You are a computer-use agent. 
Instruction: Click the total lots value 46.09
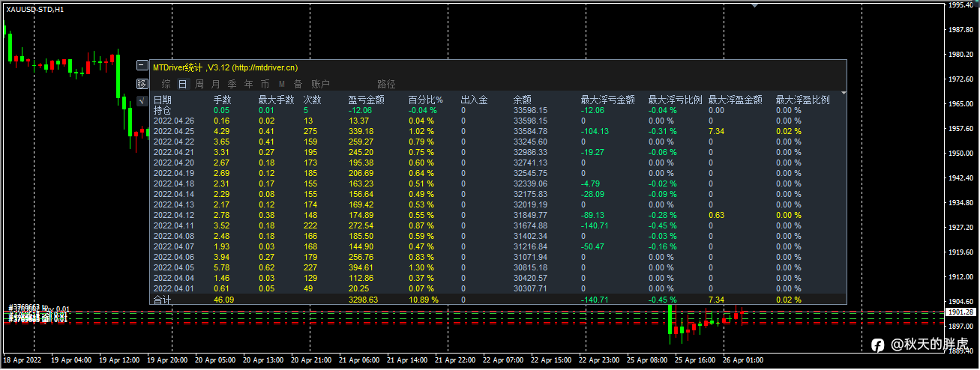[223, 300]
